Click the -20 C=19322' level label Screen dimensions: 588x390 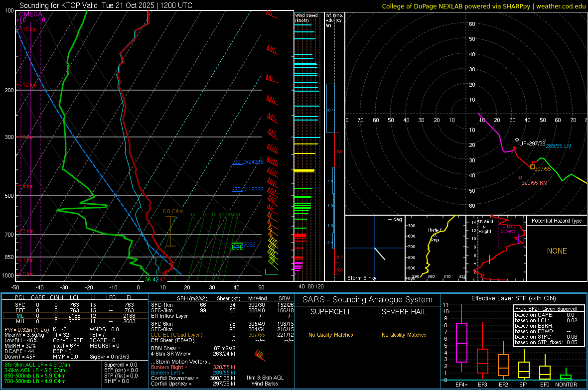coord(248,189)
